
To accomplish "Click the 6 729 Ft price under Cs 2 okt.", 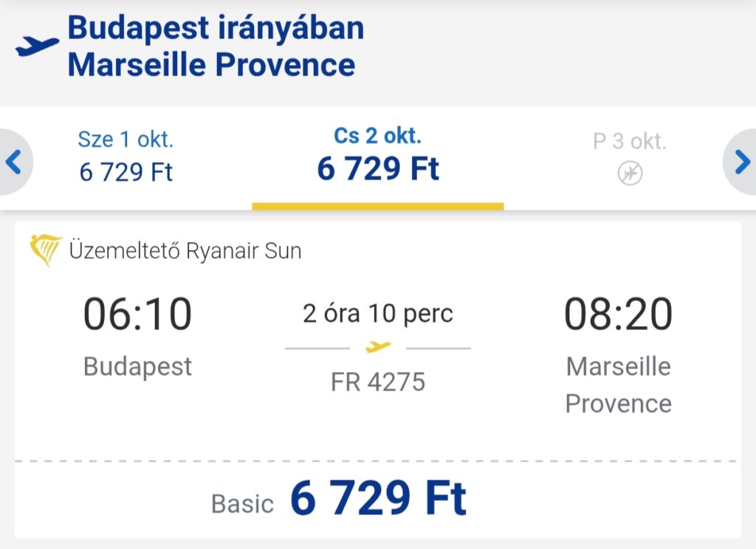I will (378, 169).
